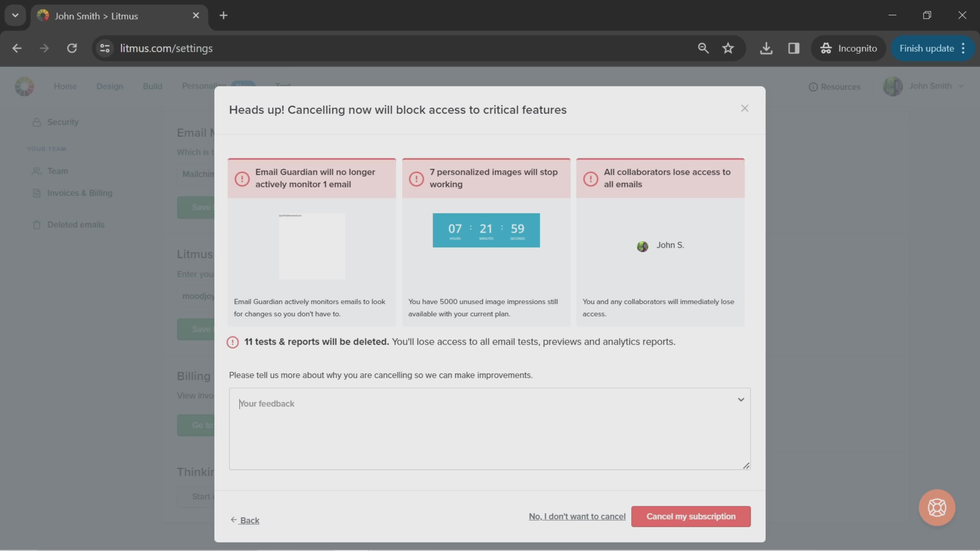Open the Build menu item
This screenshot has height=551, width=980.
click(153, 86)
